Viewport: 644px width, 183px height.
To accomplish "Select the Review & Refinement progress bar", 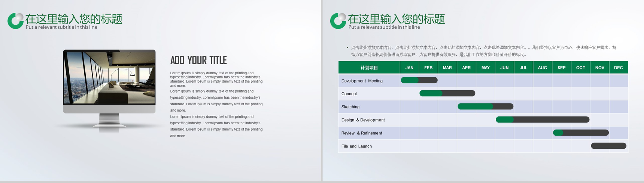I will click(x=581, y=133).
